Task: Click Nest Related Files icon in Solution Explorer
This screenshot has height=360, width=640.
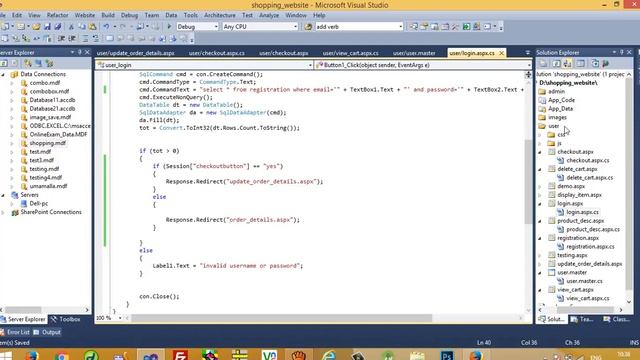Action: coord(567,63)
